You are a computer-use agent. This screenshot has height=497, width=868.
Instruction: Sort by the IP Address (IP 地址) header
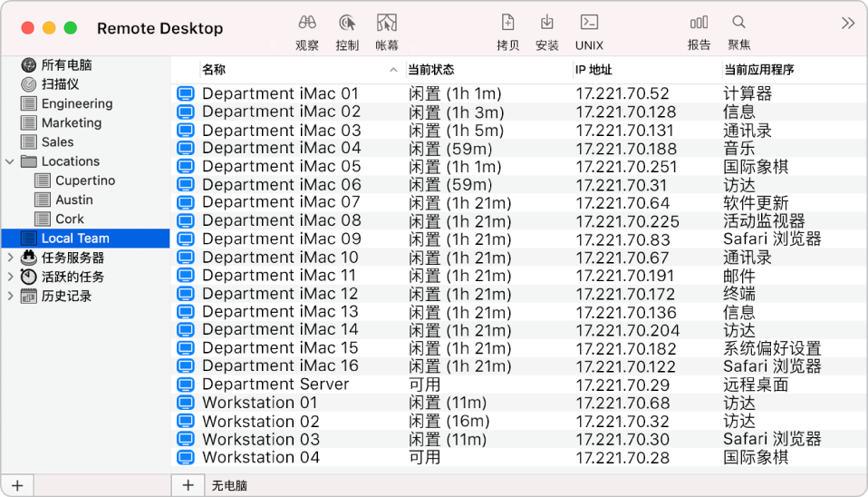[x=593, y=70]
